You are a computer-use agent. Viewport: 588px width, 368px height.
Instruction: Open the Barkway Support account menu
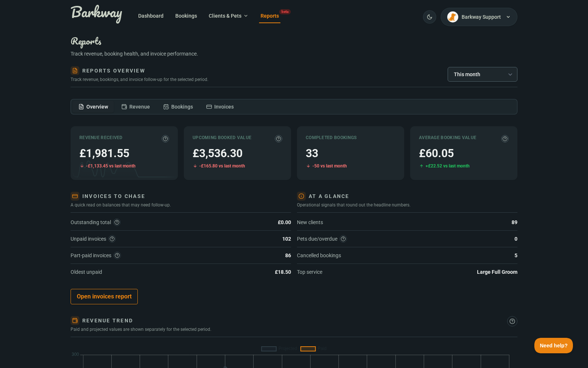tap(479, 17)
